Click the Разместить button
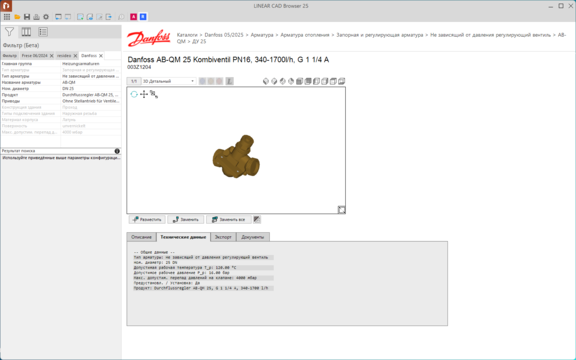The image size is (576, 360). pos(147,219)
